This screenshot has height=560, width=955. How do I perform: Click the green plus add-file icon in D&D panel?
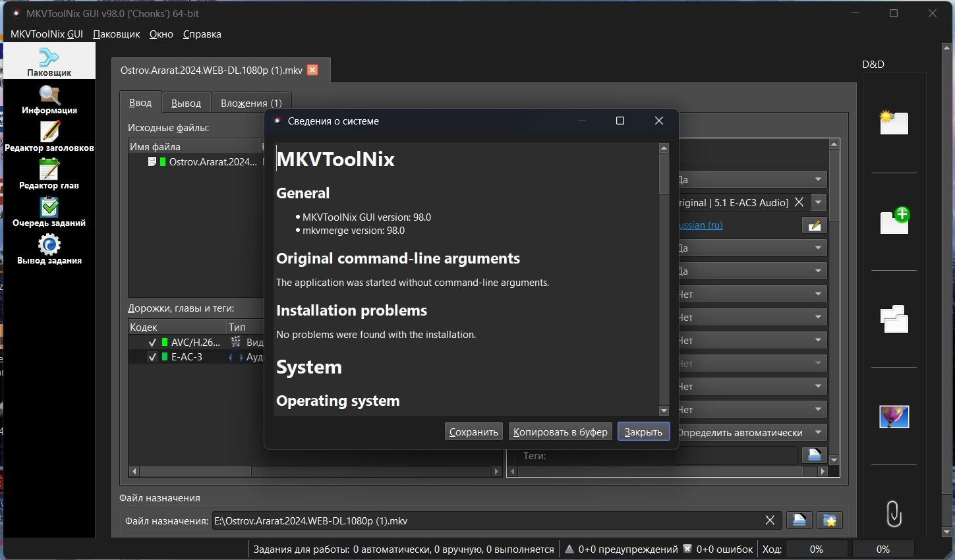coord(894,220)
